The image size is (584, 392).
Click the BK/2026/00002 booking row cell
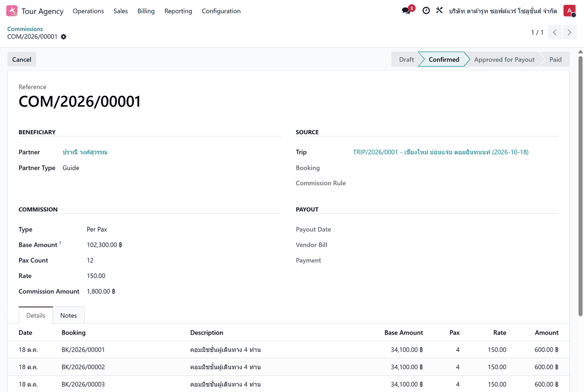click(83, 367)
